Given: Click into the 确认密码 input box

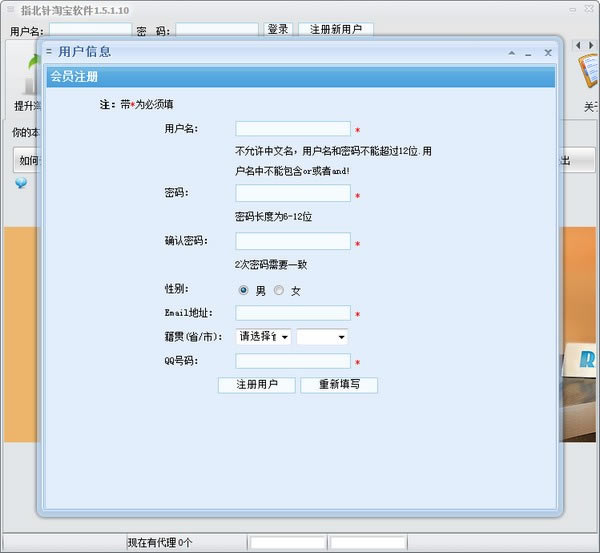Looking at the screenshot, I should pos(293,241).
